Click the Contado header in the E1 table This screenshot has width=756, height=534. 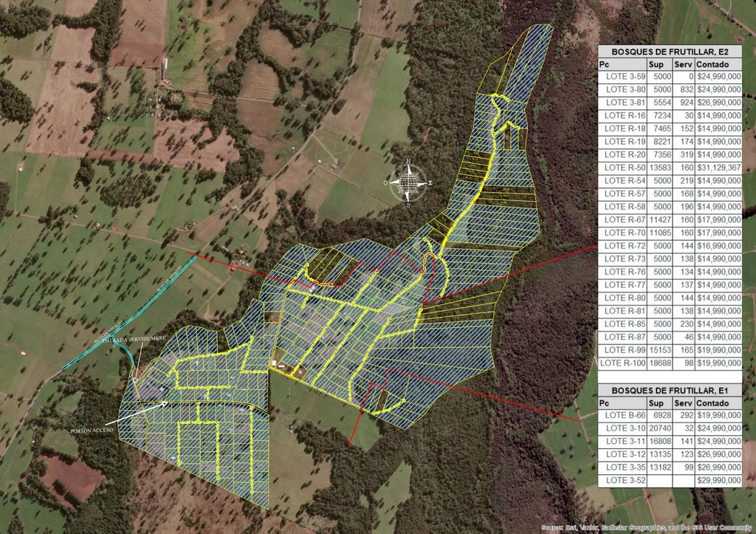718,403
